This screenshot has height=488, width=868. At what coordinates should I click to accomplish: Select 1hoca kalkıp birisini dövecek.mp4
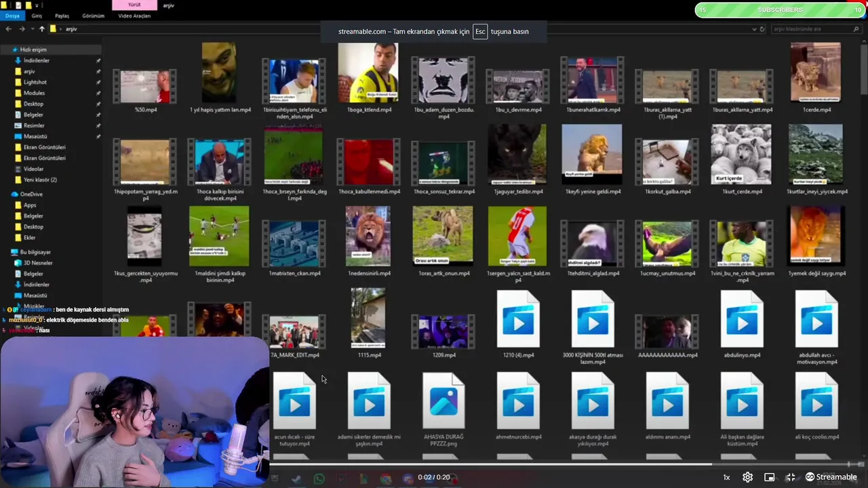click(x=219, y=162)
